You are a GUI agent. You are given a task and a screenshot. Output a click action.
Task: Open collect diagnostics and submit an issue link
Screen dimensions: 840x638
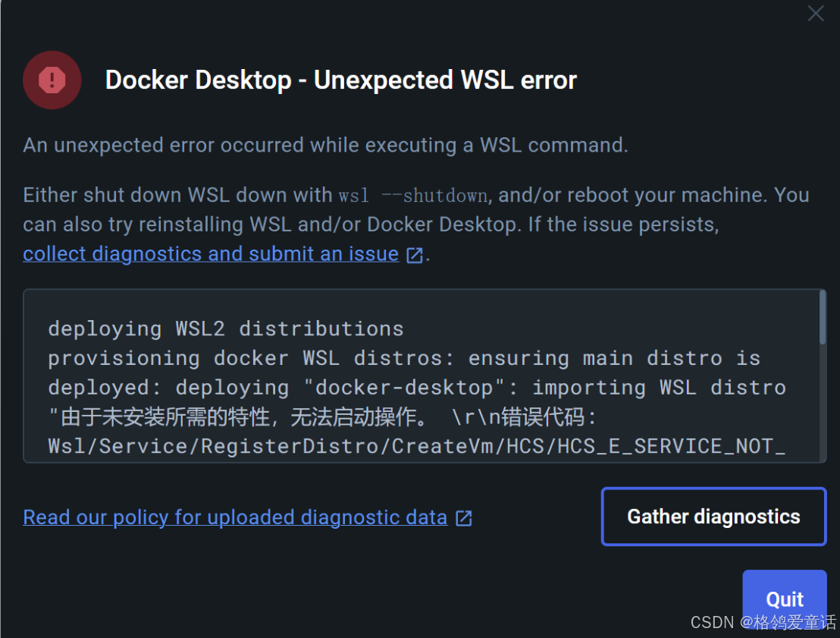click(x=211, y=254)
